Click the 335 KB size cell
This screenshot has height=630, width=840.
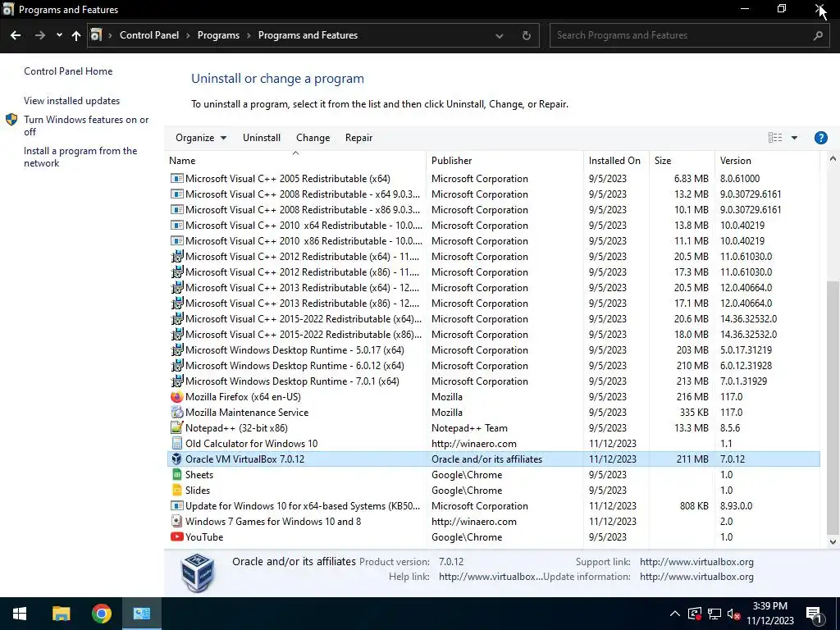click(x=694, y=413)
